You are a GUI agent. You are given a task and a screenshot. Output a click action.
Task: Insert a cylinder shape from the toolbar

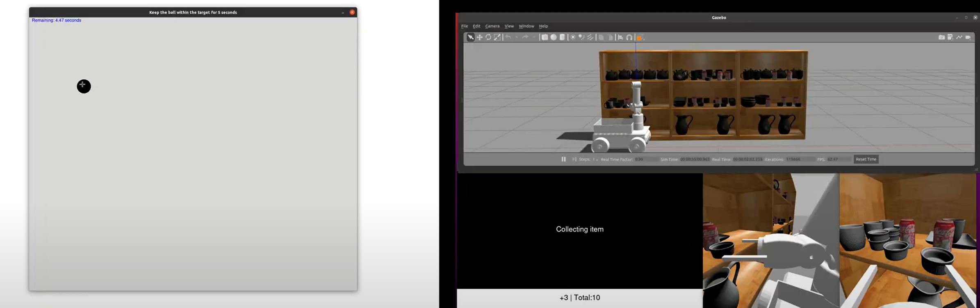[562, 37]
